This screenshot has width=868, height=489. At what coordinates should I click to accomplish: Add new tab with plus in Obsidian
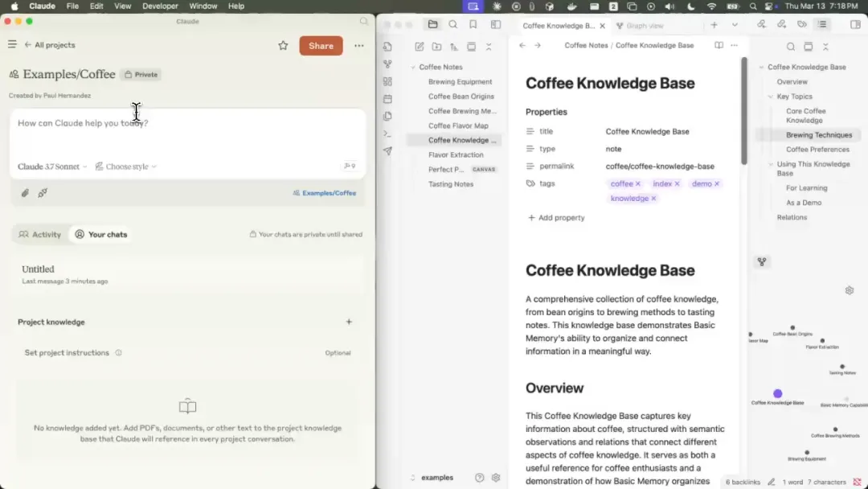click(x=714, y=25)
